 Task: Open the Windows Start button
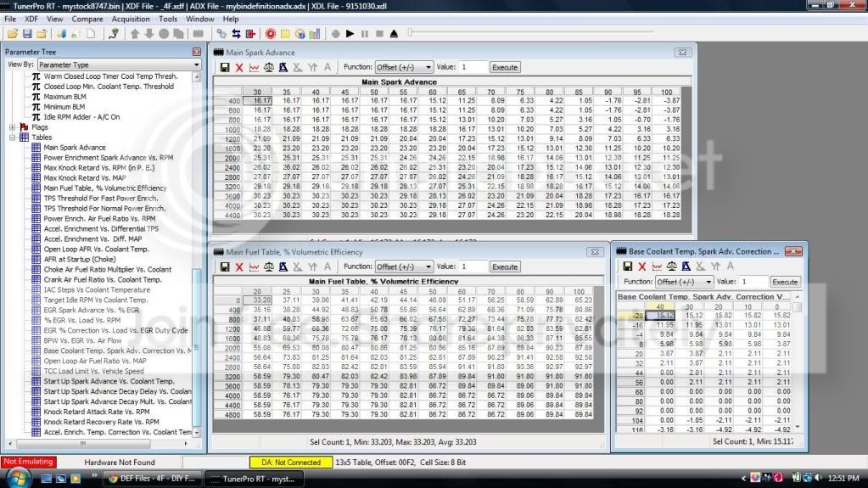tap(18, 478)
